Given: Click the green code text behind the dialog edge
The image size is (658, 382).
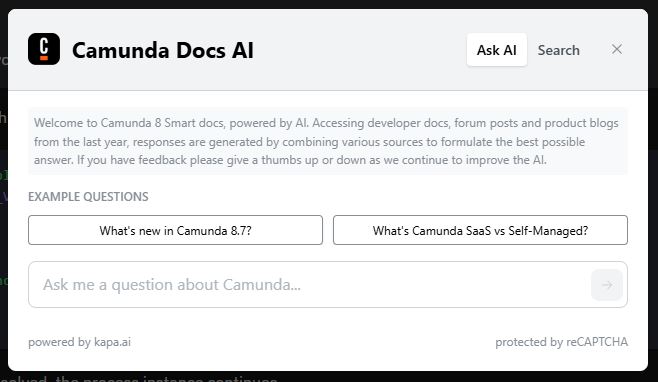Looking at the screenshot, I should point(3,175).
